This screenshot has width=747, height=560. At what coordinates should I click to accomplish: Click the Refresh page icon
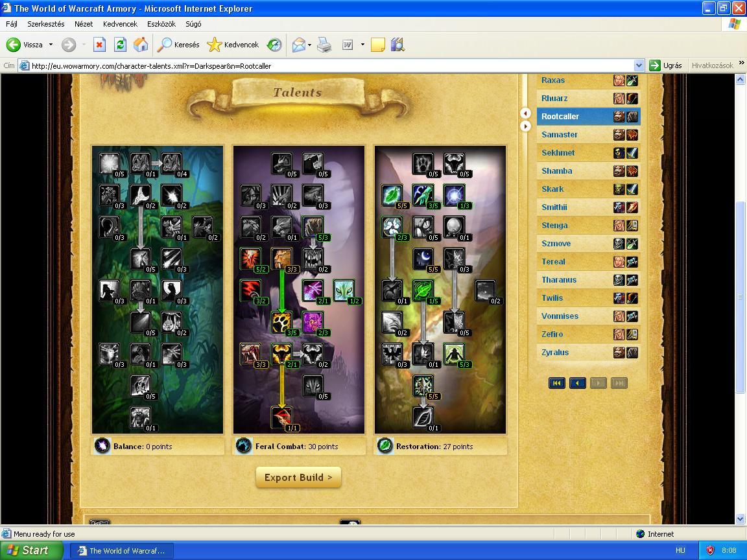click(x=120, y=45)
